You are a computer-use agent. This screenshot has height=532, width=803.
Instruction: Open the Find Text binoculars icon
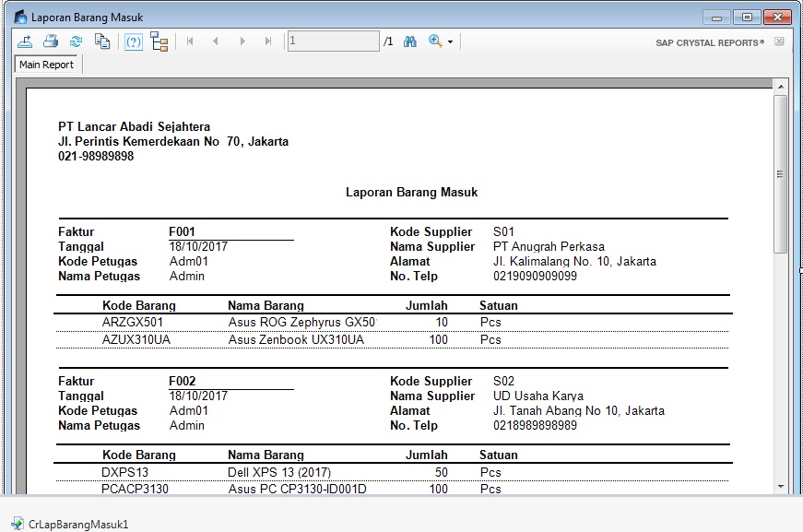[409, 41]
